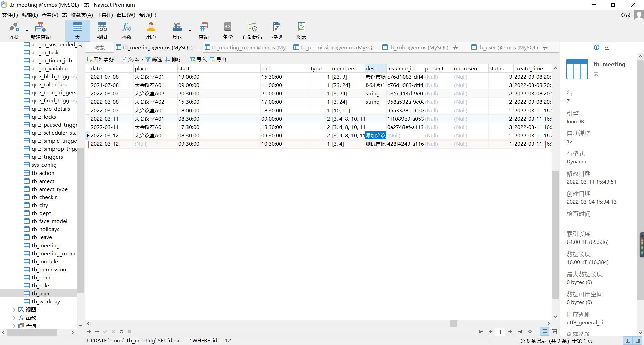Open the 模型 model toolbar icon

point(277,31)
